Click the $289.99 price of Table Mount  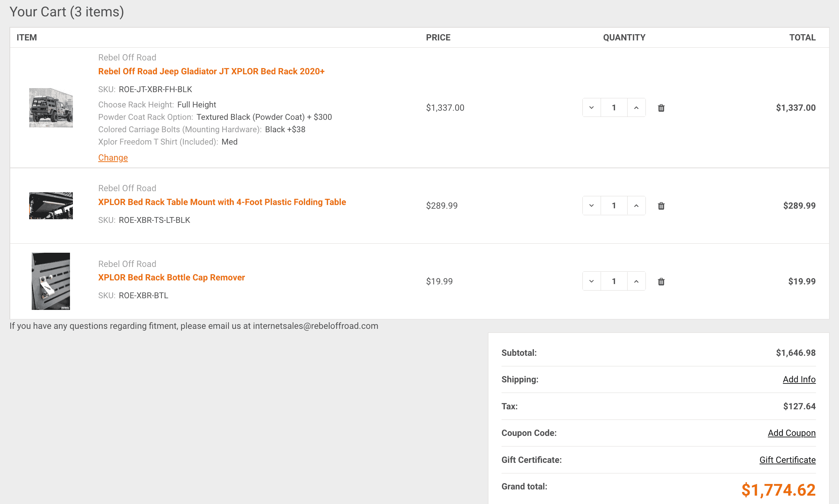click(x=442, y=206)
